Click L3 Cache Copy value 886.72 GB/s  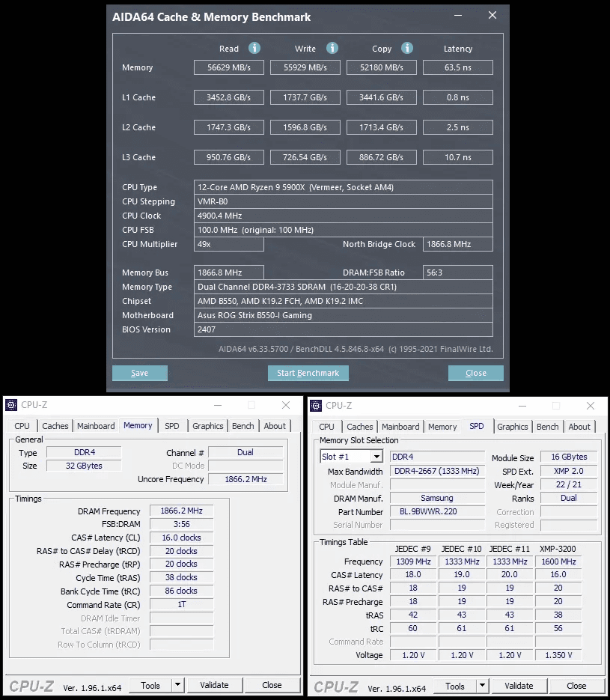point(382,157)
